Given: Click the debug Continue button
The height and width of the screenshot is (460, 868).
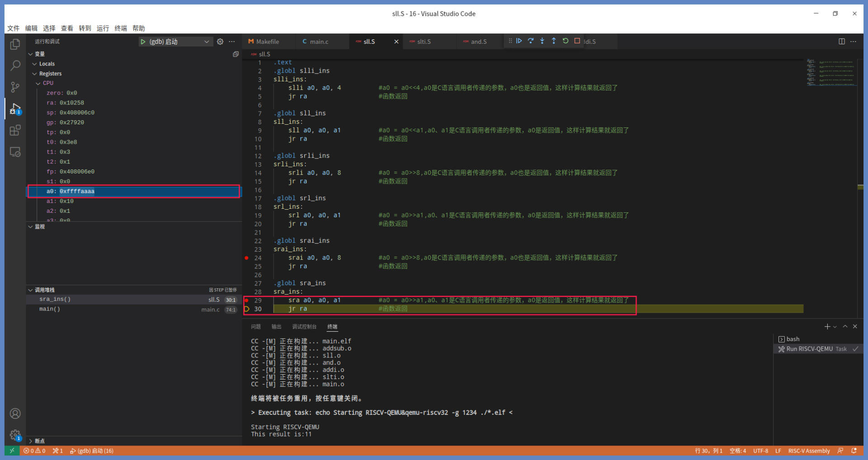Looking at the screenshot, I should pyautogui.click(x=519, y=41).
